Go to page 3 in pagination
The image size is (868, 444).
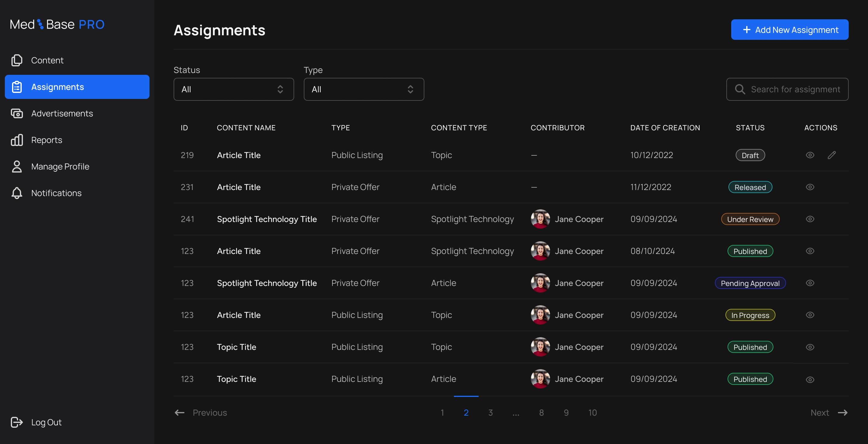tap(490, 413)
